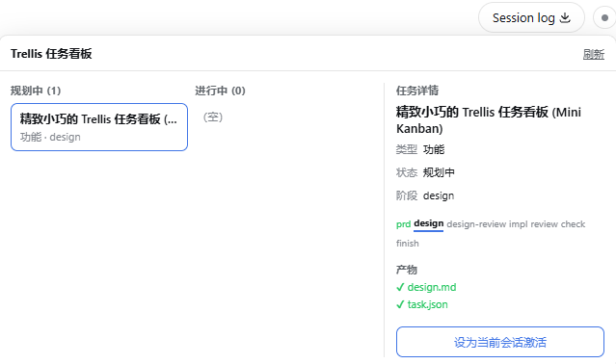The height and width of the screenshot is (364, 616).
Task: Click the 规划中 (1) column header
Action: [36, 91]
